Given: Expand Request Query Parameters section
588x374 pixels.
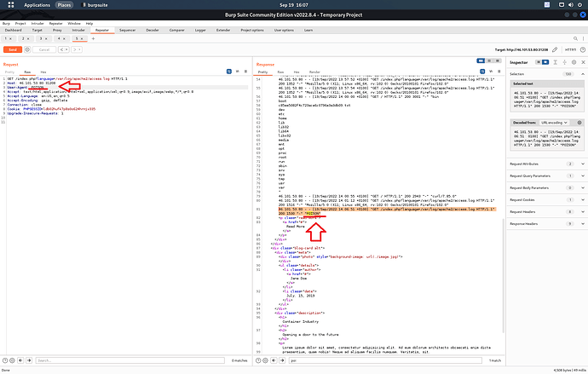Looking at the screenshot, I should pos(583,175).
